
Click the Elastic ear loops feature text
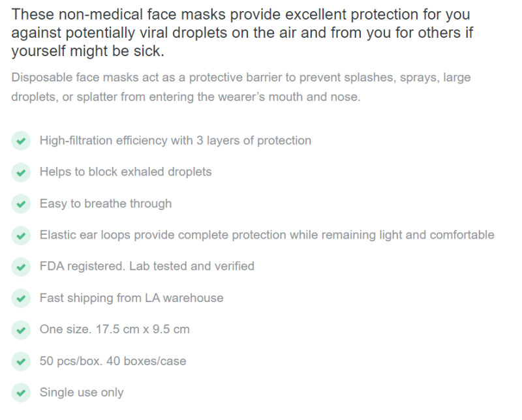pyautogui.click(x=267, y=235)
